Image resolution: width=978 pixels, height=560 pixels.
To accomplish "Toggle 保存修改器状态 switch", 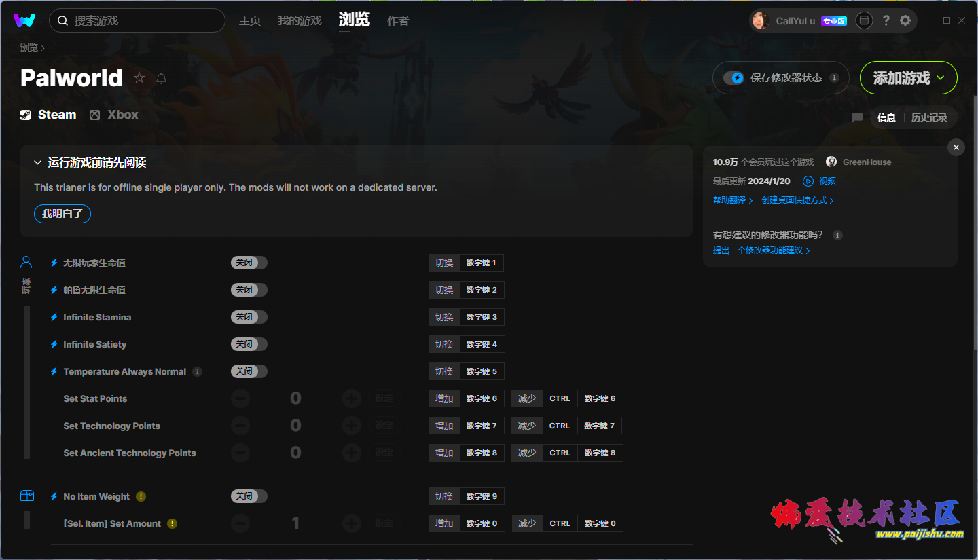I will 733,78.
